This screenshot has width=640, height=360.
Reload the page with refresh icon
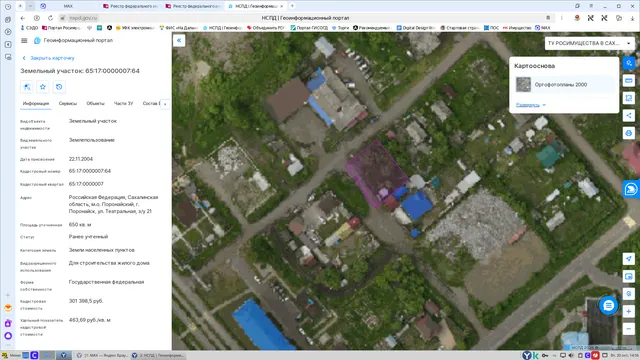coord(50,18)
